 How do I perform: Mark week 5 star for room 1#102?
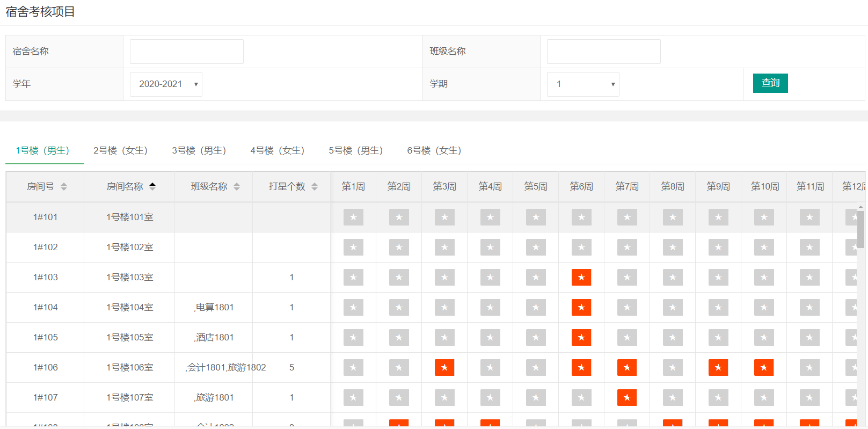(536, 247)
